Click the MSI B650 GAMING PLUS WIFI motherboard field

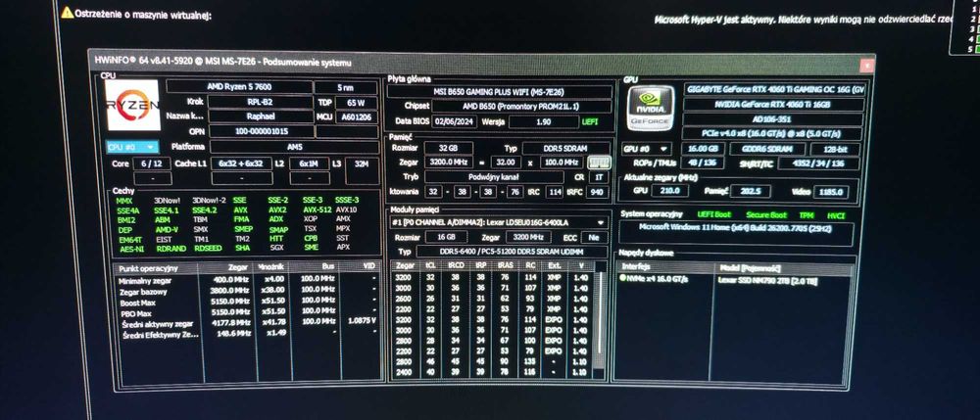(x=499, y=91)
